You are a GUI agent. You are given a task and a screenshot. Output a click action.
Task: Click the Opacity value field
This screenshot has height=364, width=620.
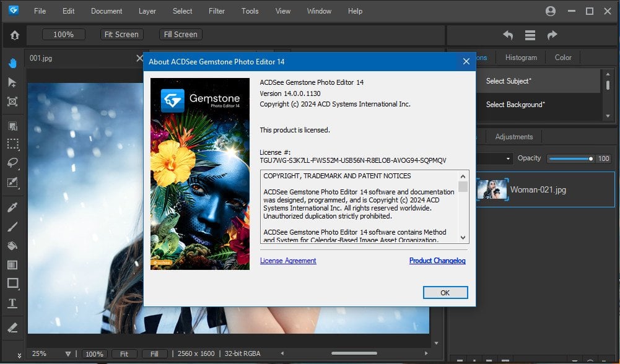click(603, 158)
